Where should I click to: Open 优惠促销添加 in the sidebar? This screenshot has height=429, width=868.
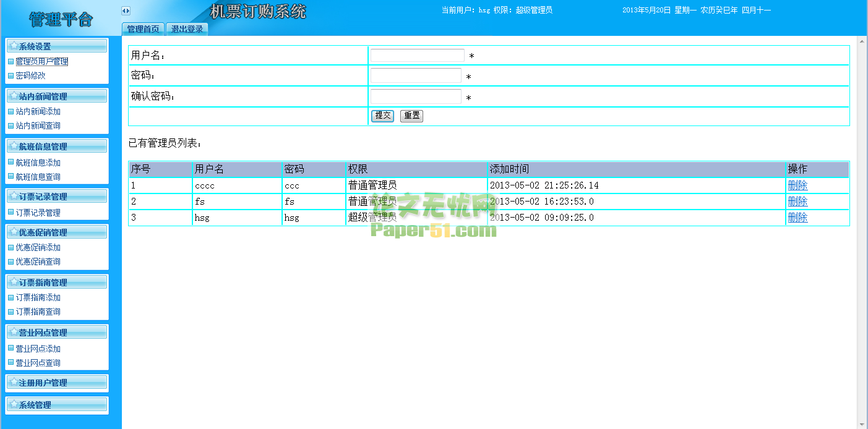(38, 247)
